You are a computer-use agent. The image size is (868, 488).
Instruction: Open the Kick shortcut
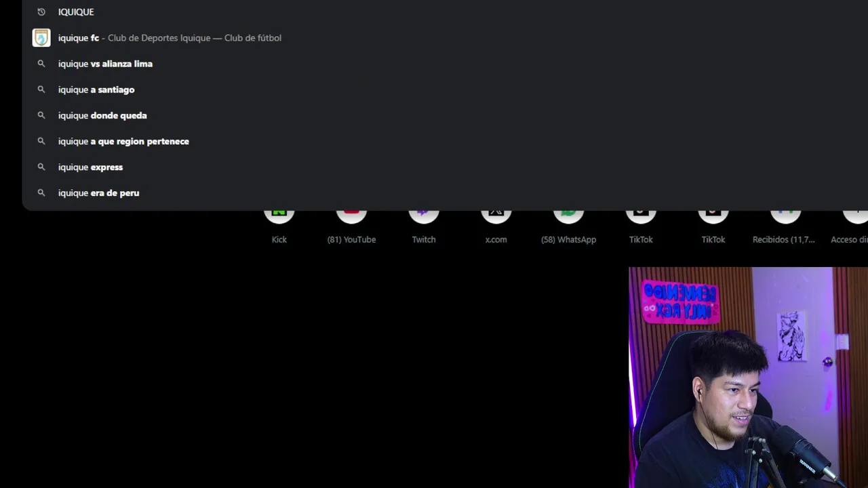[279, 227]
